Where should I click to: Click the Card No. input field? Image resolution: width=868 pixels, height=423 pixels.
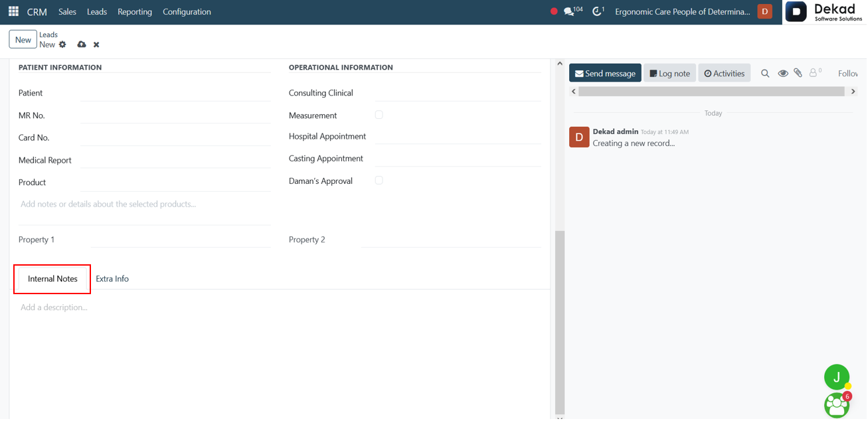(x=175, y=137)
